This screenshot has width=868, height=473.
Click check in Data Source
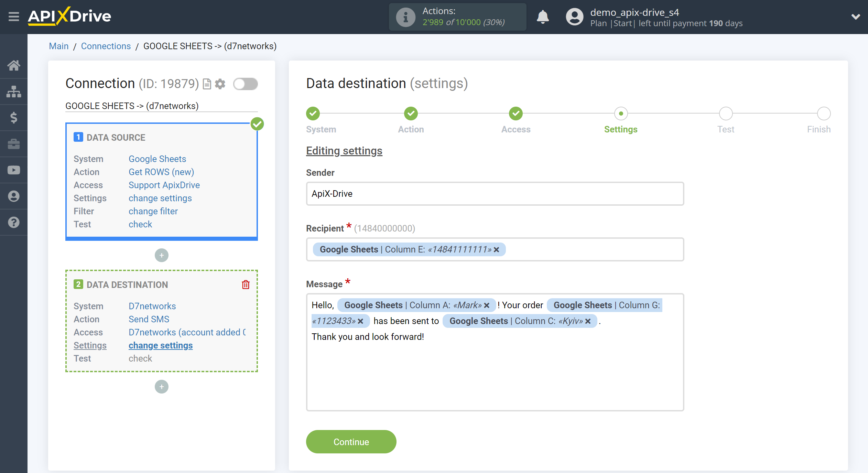coord(140,224)
